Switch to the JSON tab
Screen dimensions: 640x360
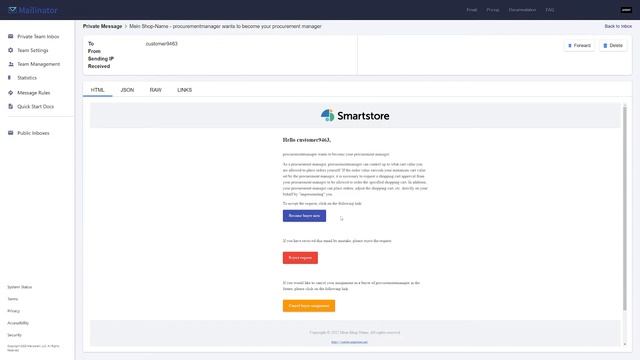[127, 90]
